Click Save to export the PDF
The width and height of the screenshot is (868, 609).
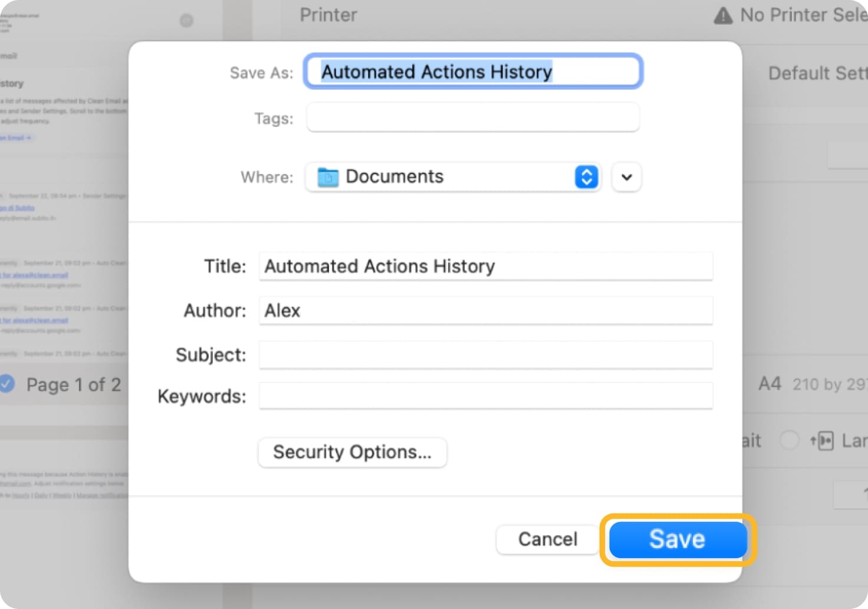coord(677,539)
